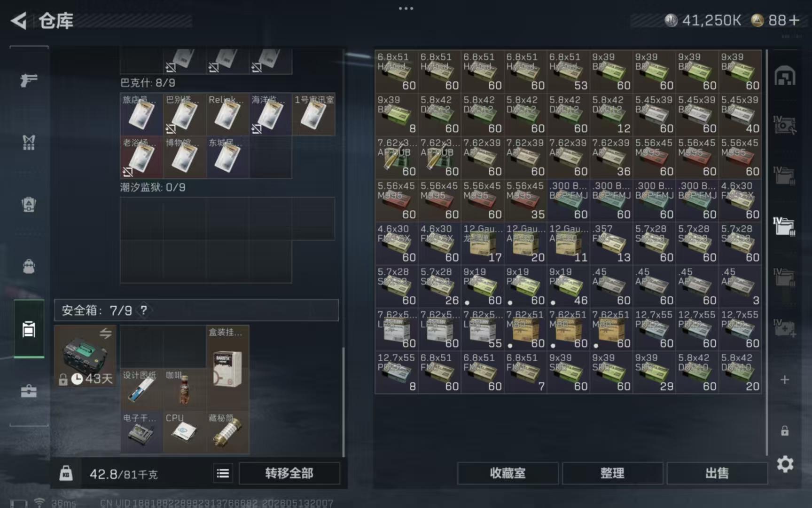Select the 巴别塔 keycard
The width and height of the screenshot is (812, 508).
click(184, 114)
